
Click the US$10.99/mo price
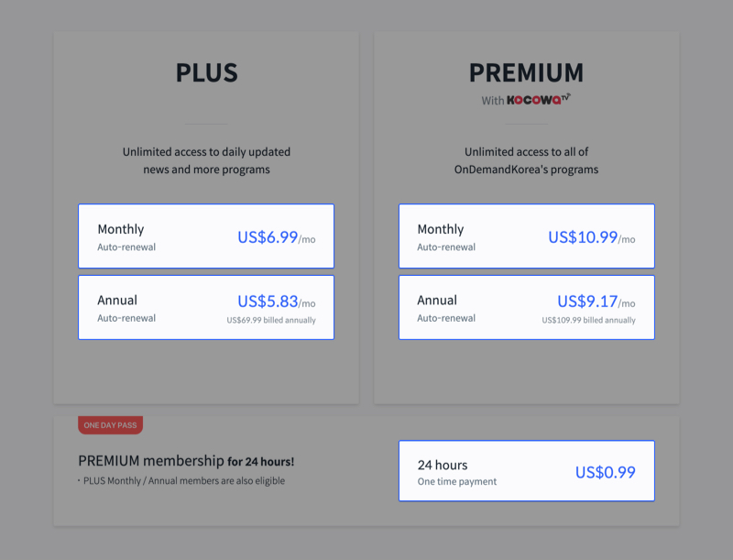tap(591, 237)
